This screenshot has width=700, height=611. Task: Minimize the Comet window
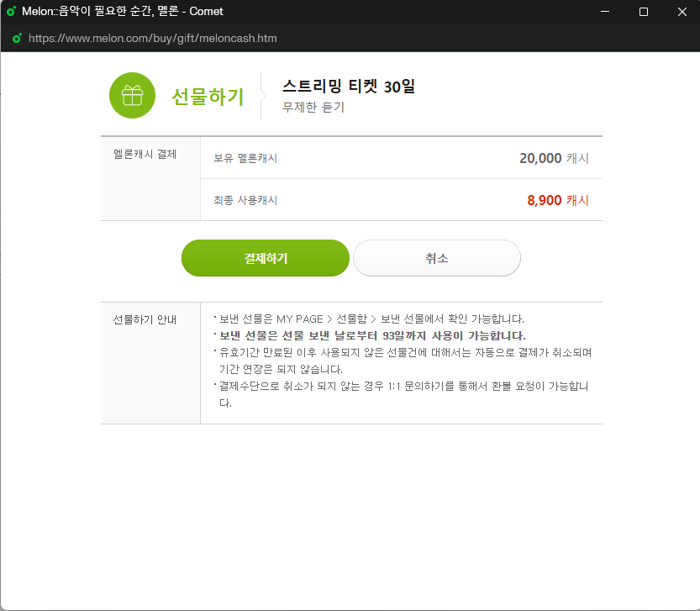tap(605, 12)
